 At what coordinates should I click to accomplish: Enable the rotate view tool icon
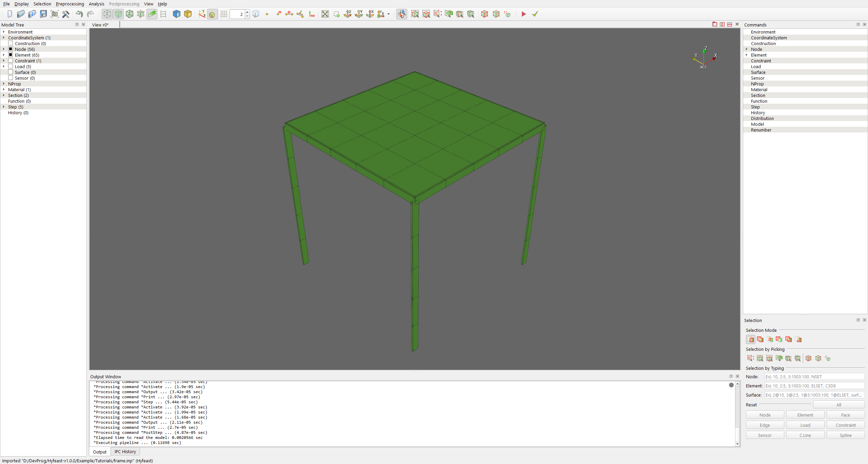(401, 14)
